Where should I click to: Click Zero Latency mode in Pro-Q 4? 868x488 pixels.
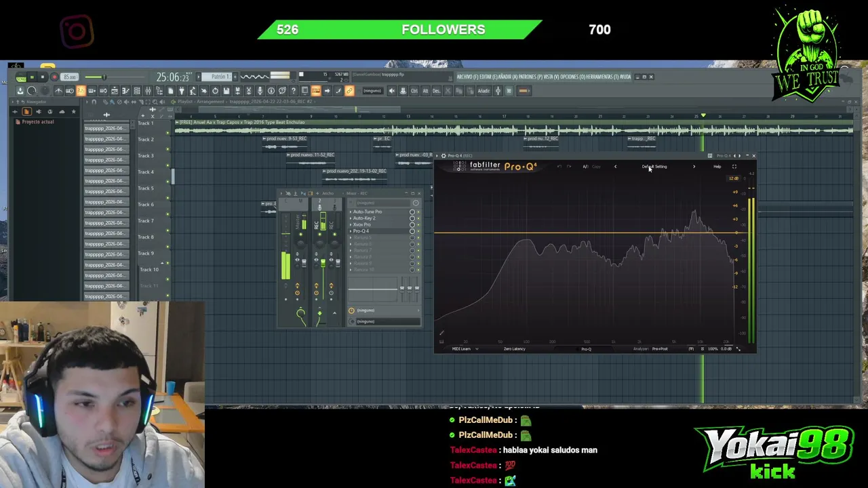514,349
